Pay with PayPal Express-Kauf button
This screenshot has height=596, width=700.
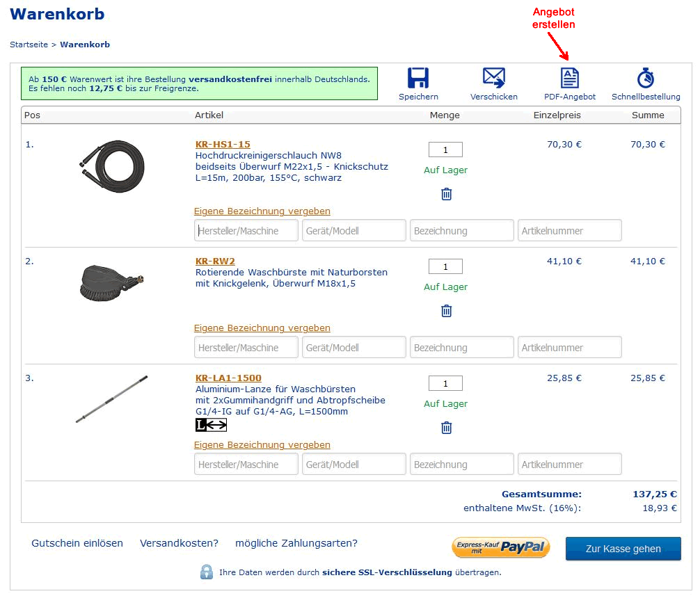501,547
